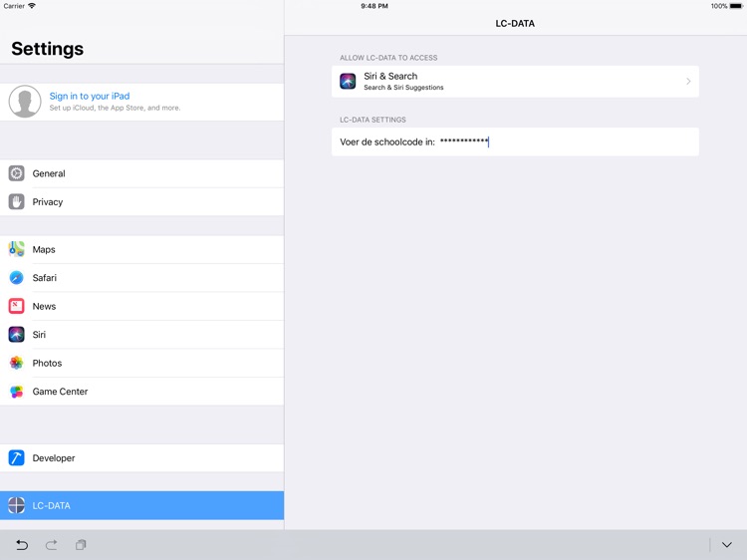
Task: Dismiss keyboard bar with down chevron
Action: (x=726, y=545)
